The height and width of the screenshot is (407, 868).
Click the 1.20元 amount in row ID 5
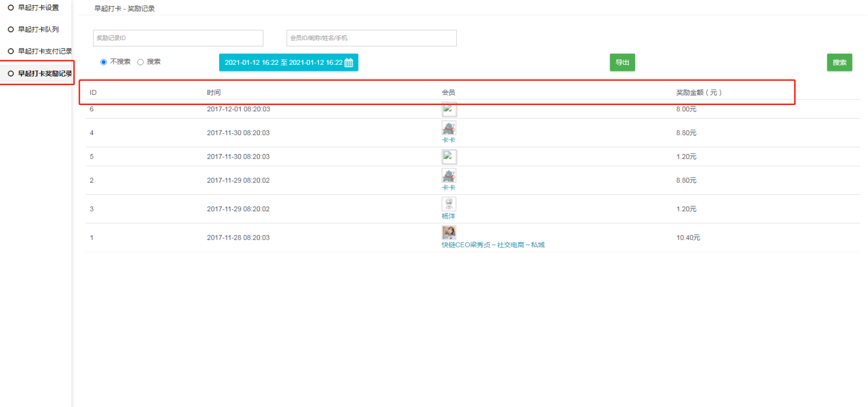click(x=687, y=157)
